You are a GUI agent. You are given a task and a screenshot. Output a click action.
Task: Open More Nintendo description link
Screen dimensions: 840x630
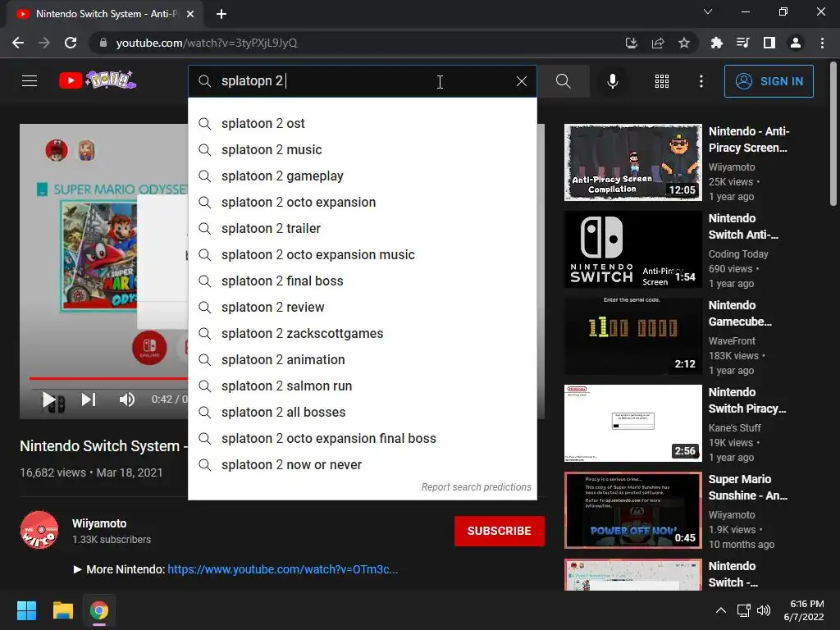(x=282, y=569)
